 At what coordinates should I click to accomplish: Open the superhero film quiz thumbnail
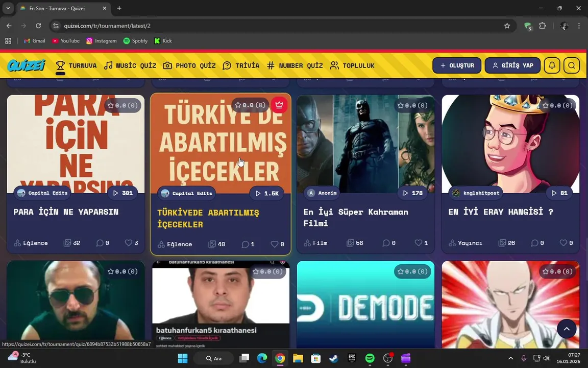(365, 144)
